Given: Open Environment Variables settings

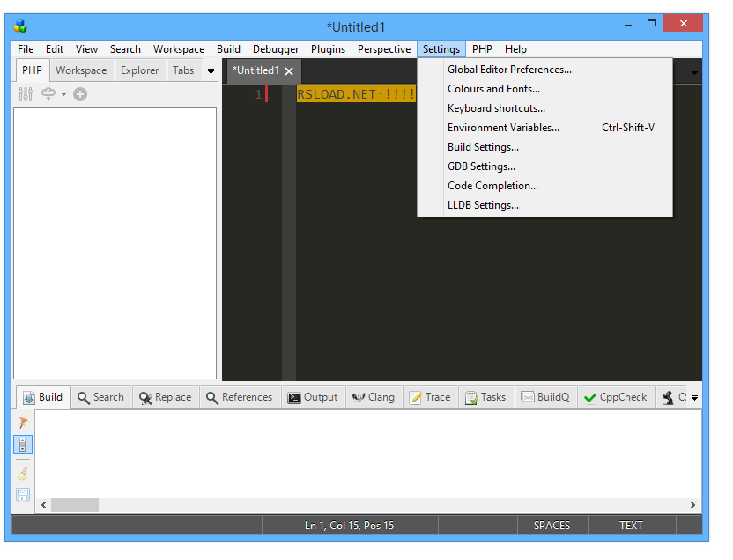Looking at the screenshot, I should point(503,127).
